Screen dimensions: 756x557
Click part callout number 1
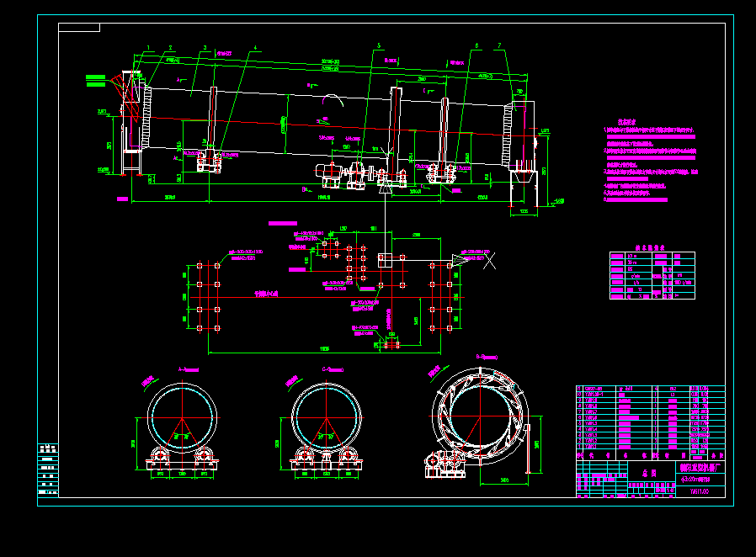coord(148,47)
